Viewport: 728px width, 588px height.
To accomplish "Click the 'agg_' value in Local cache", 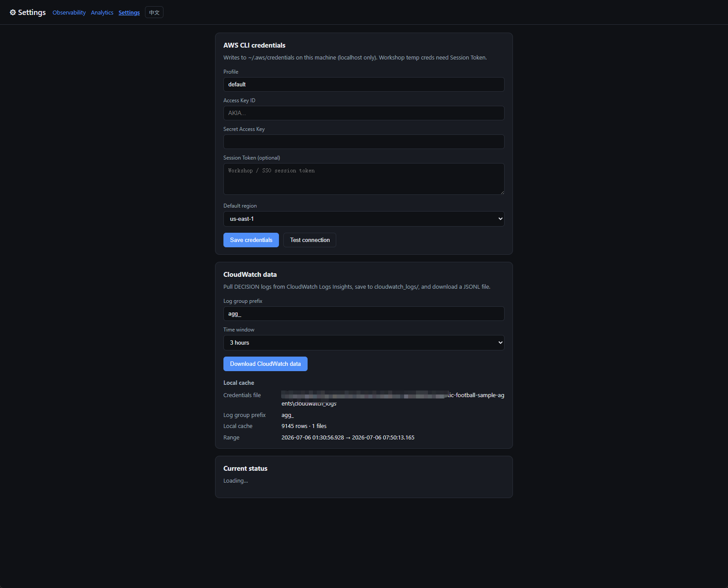I will 288,415.
